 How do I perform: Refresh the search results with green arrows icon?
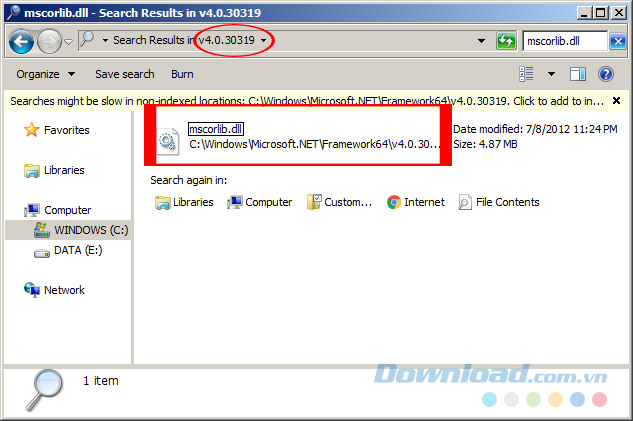point(506,41)
